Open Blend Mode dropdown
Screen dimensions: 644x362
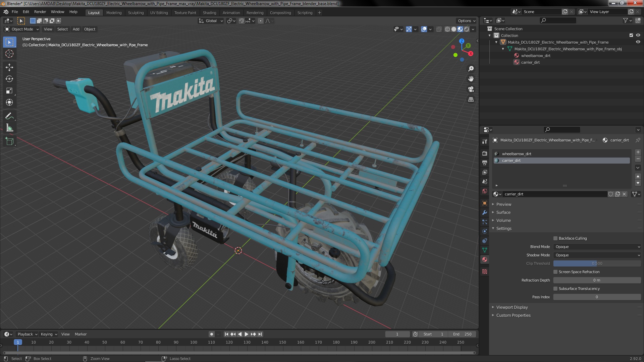[x=597, y=247]
